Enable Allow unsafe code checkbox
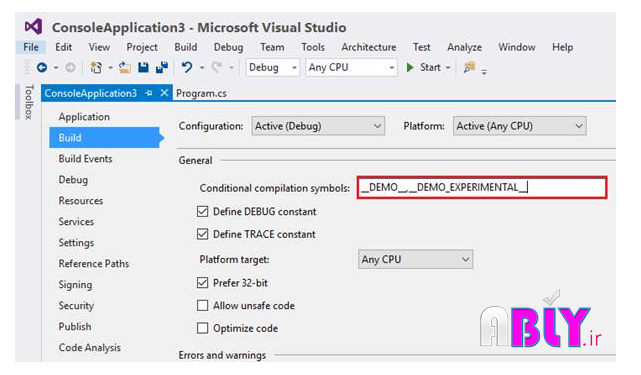The height and width of the screenshot is (375, 641). point(202,305)
